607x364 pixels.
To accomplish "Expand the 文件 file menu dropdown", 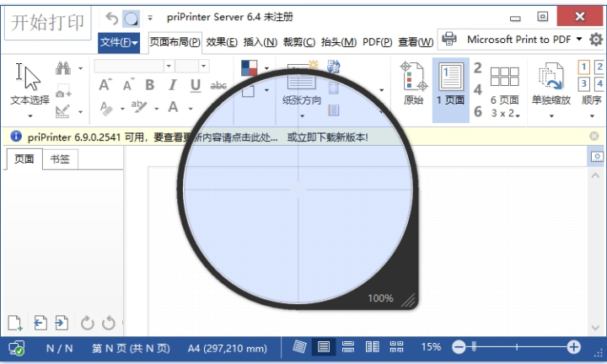I will click(x=119, y=41).
